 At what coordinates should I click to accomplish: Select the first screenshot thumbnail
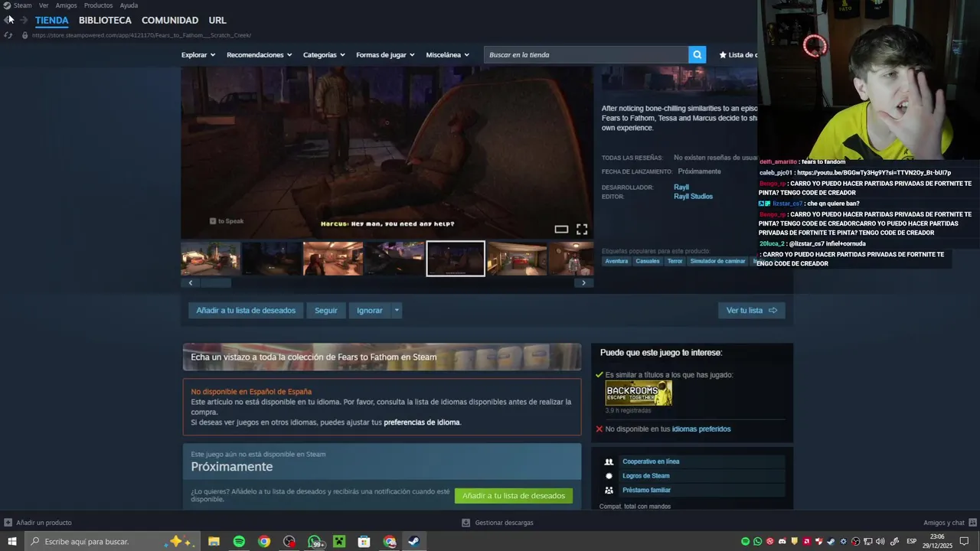[211, 259]
